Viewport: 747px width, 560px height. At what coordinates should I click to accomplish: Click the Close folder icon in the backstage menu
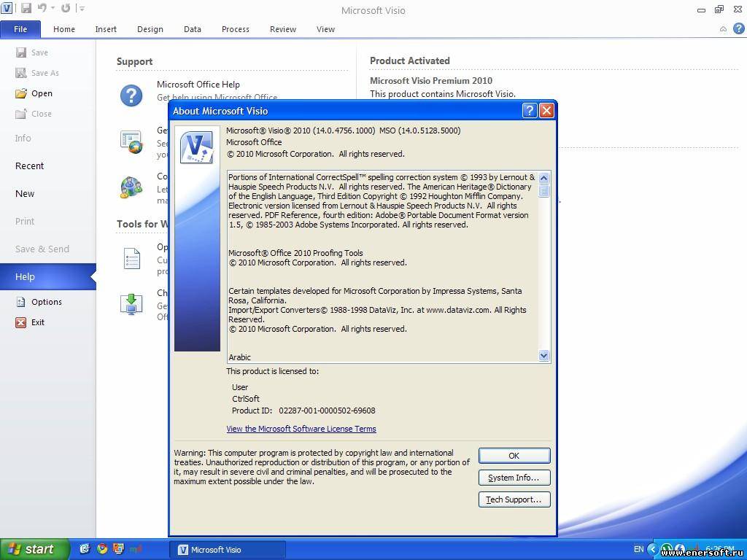21,114
